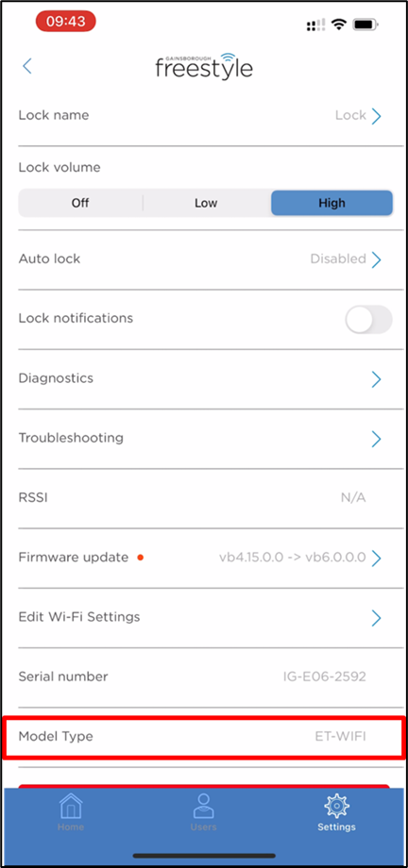
Task: Tap the red button below Model Type
Action: pos(204,786)
